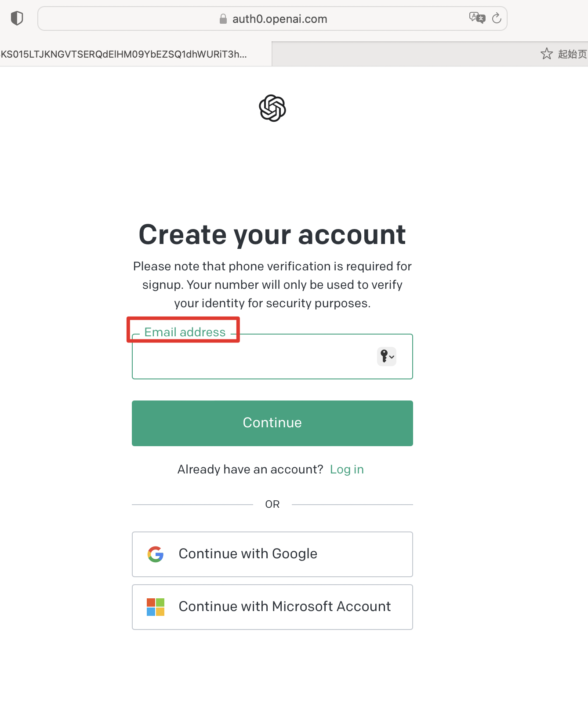The width and height of the screenshot is (588, 706).
Task: Click the Microsoft logo icon
Action: click(156, 607)
